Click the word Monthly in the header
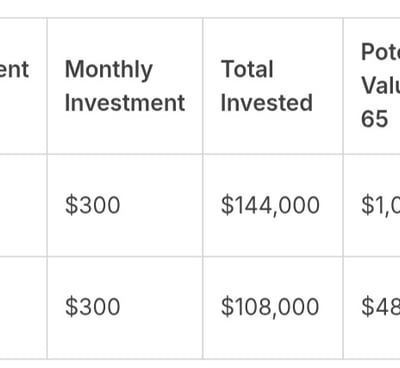 point(109,70)
